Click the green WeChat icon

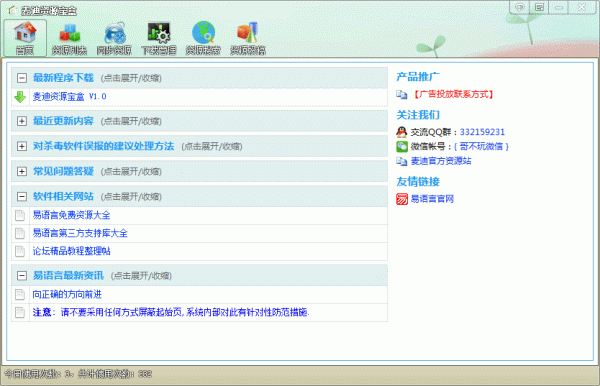tap(402, 147)
